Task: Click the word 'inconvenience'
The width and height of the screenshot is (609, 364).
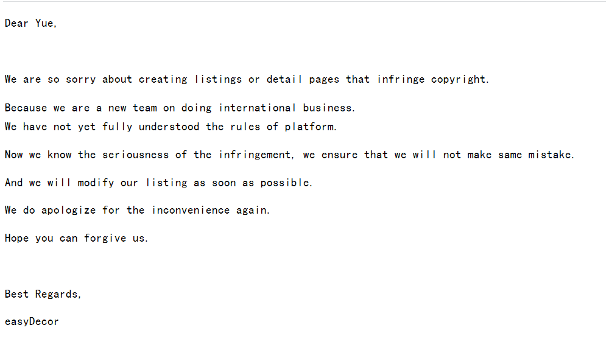Action: pyautogui.click(x=191, y=210)
